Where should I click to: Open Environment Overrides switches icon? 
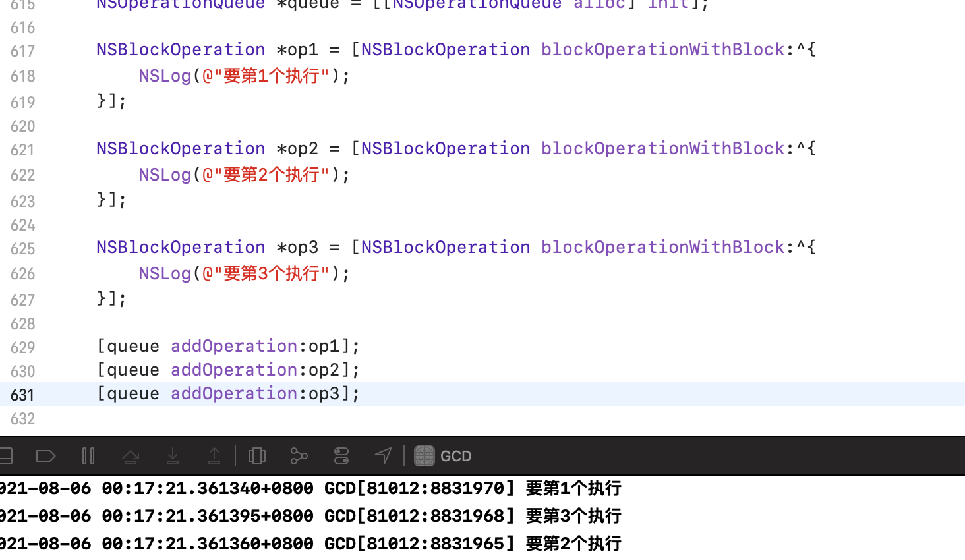pyautogui.click(x=341, y=456)
